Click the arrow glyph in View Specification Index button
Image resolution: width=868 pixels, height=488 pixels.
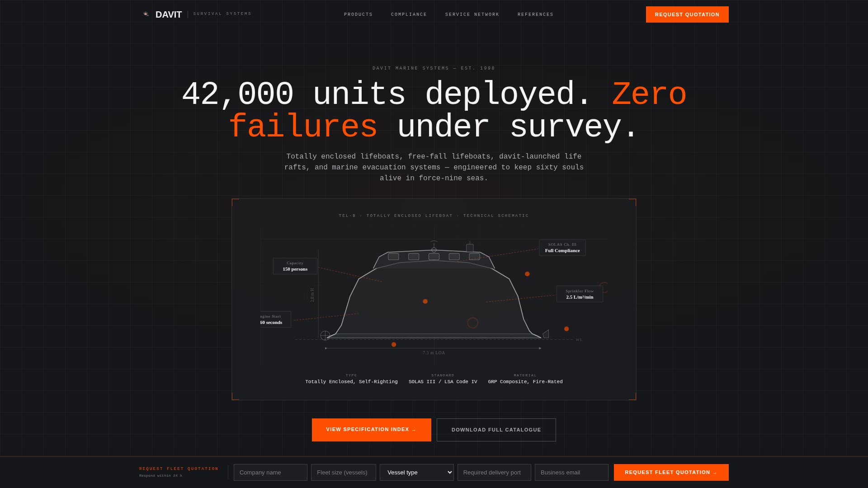click(x=413, y=430)
